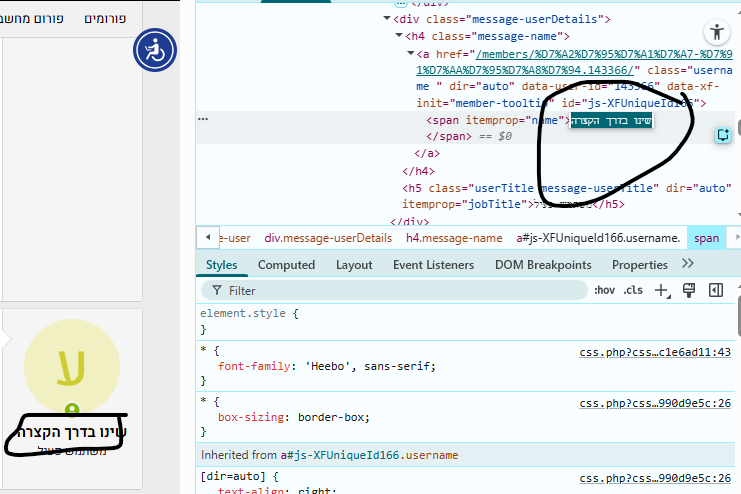
Task: Show more DevTools tabs via chevron
Action: point(687,264)
